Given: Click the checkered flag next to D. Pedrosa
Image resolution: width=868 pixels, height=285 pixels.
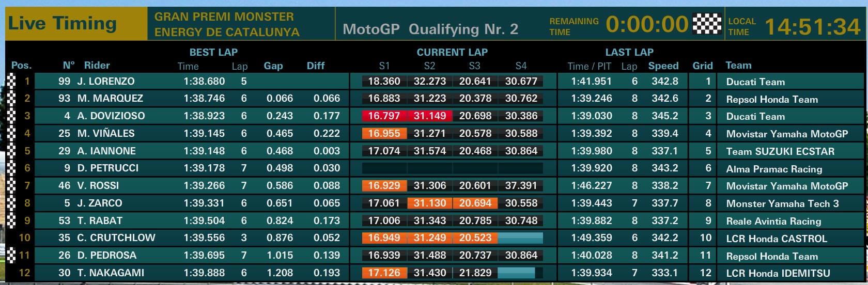Looking at the screenshot, I should (11, 255).
